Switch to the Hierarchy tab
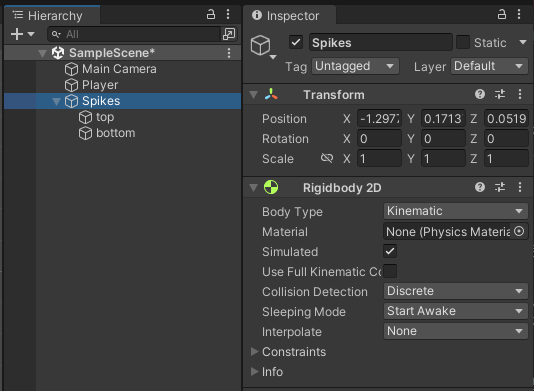Viewport: 534px width, 391px height. pos(52,15)
